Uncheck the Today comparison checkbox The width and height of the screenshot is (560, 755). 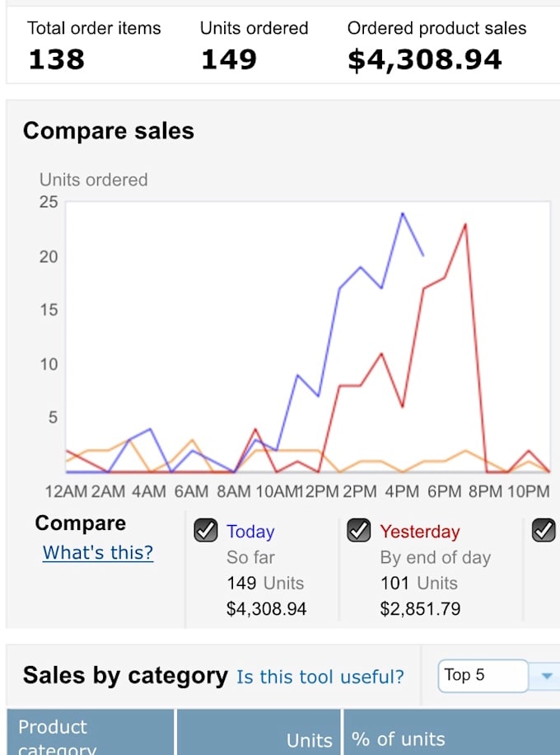[206, 531]
